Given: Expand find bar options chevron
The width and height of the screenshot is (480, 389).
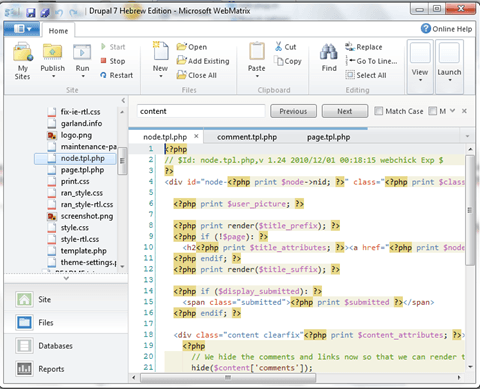Looking at the screenshot, I should [452, 110].
